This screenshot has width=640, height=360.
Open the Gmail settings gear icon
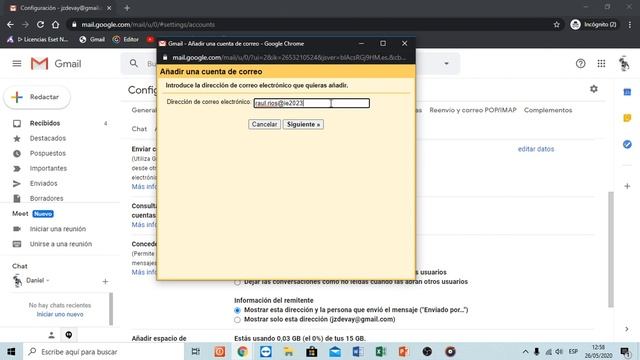click(594, 89)
